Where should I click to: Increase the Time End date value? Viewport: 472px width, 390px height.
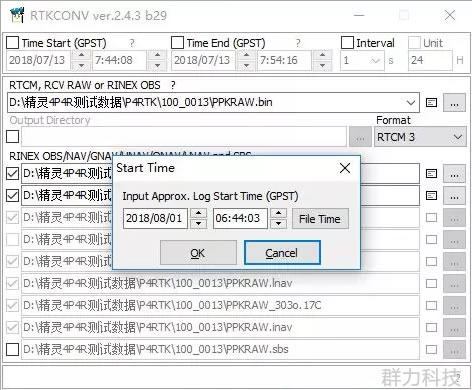[247, 55]
